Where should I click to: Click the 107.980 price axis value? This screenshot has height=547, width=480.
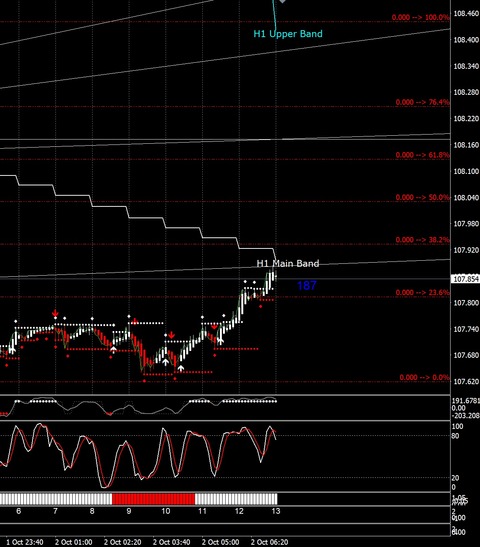tap(466, 224)
